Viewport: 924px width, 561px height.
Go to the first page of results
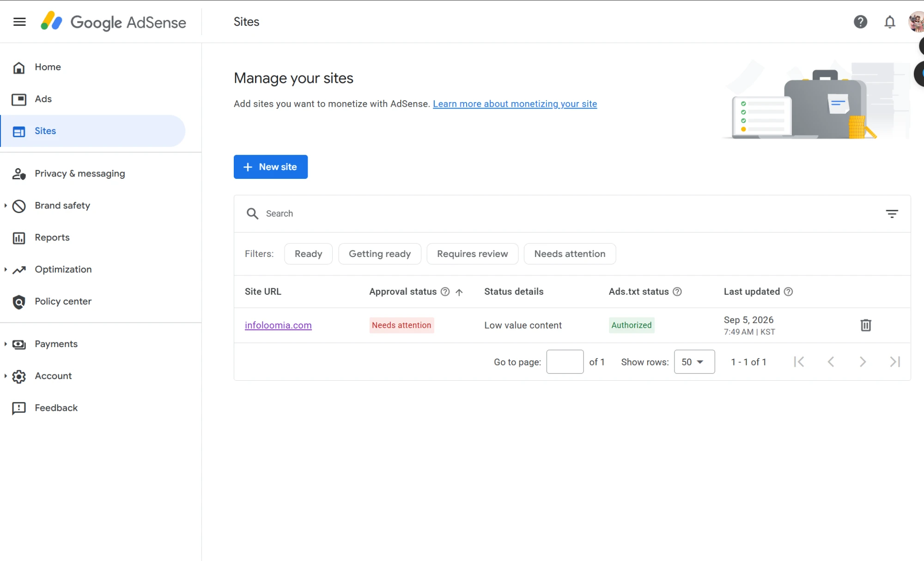coord(799,362)
